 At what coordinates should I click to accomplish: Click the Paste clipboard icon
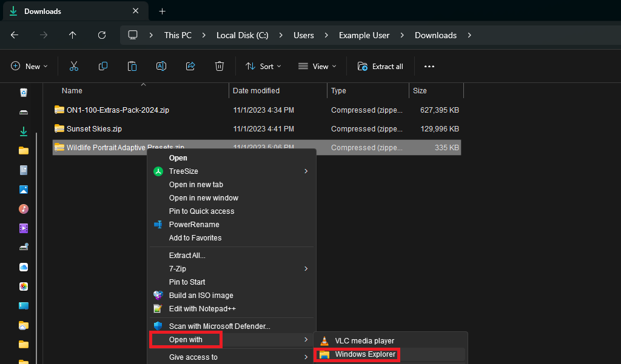132,67
